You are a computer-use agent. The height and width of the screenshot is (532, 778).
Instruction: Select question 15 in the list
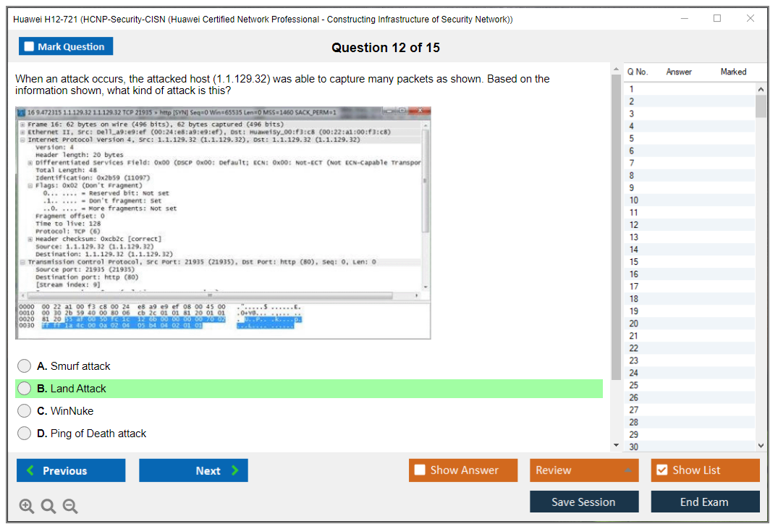634,262
